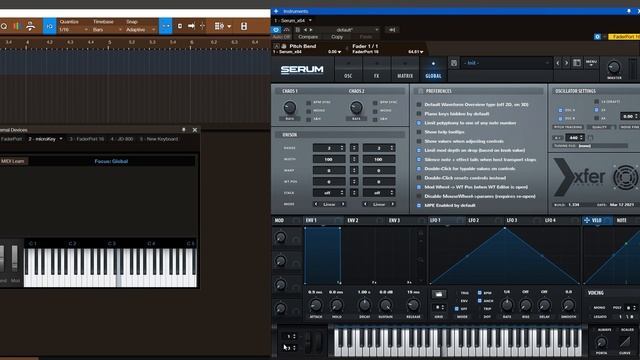Screen dimensions: 640x360
Task: Click the Compare button
Action: point(308,37)
